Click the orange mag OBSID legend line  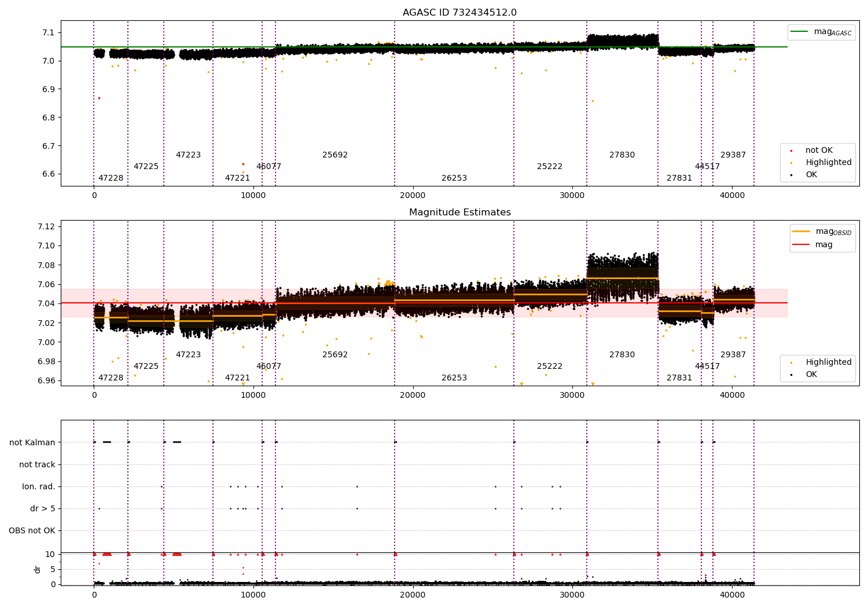[x=801, y=232]
